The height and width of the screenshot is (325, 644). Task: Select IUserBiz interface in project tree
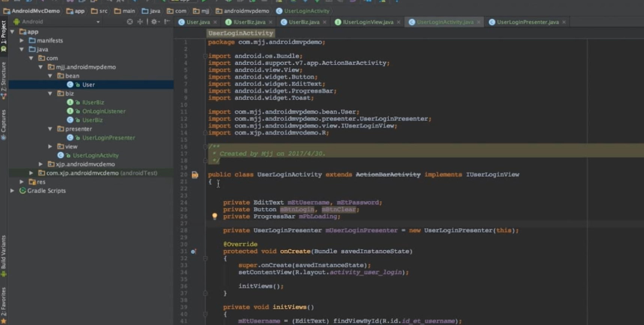click(x=93, y=102)
